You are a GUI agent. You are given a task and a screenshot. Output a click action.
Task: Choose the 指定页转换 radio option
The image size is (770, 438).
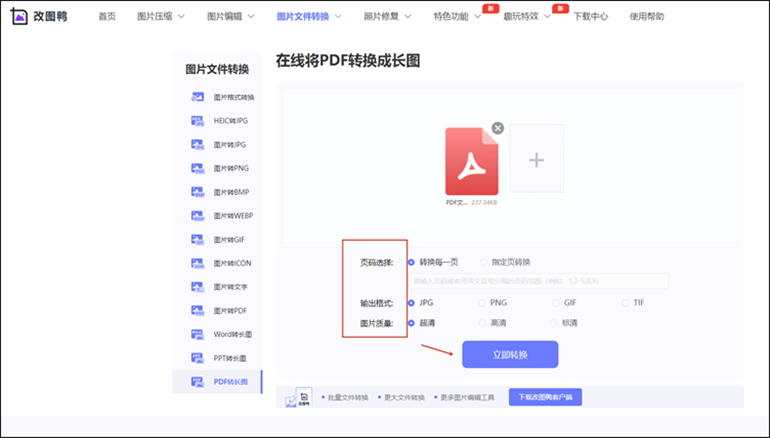pyautogui.click(x=483, y=262)
